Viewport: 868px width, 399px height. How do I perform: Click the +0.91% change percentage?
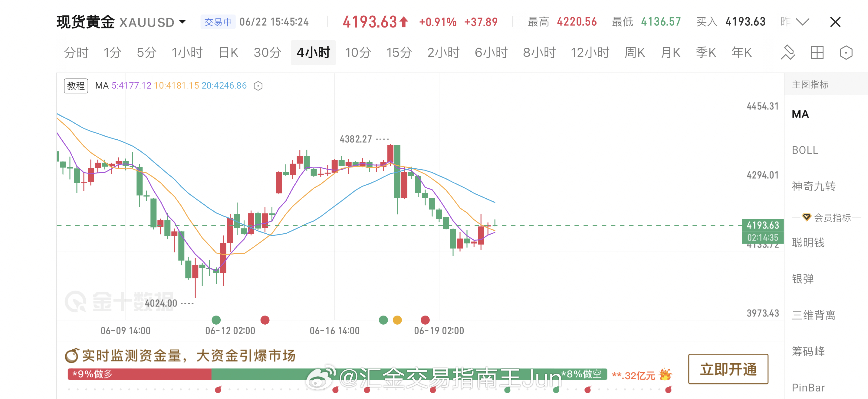click(x=437, y=22)
